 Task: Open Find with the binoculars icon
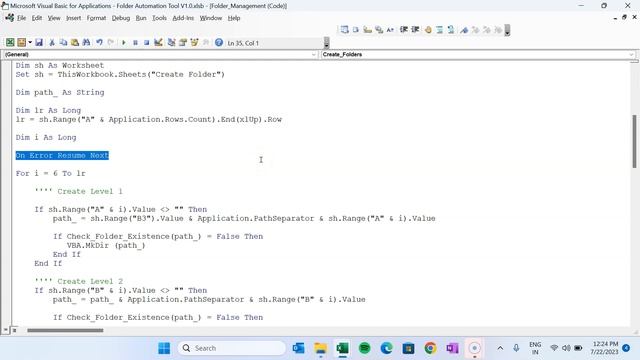click(x=86, y=42)
